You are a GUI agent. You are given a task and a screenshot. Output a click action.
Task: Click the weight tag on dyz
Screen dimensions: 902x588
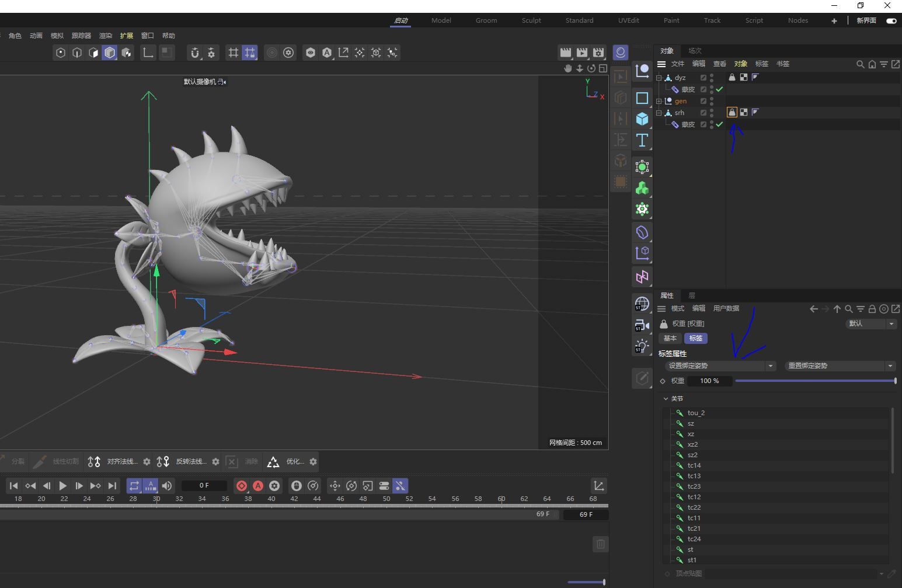coord(732,77)
